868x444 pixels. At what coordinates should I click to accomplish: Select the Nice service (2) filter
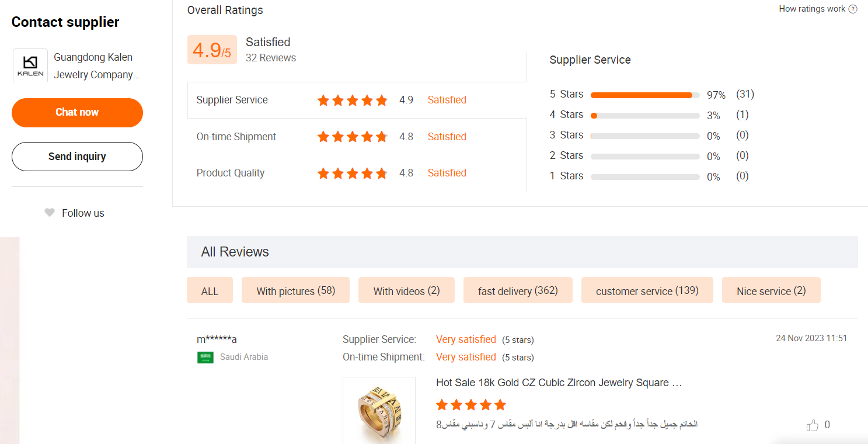pyautogui.click(x=771, y=290)
